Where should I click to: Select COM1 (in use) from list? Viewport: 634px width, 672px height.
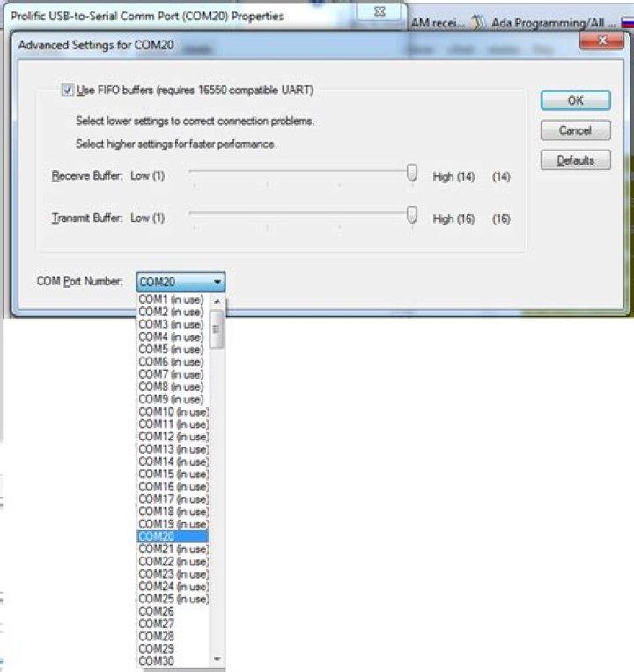click(173, 299)
